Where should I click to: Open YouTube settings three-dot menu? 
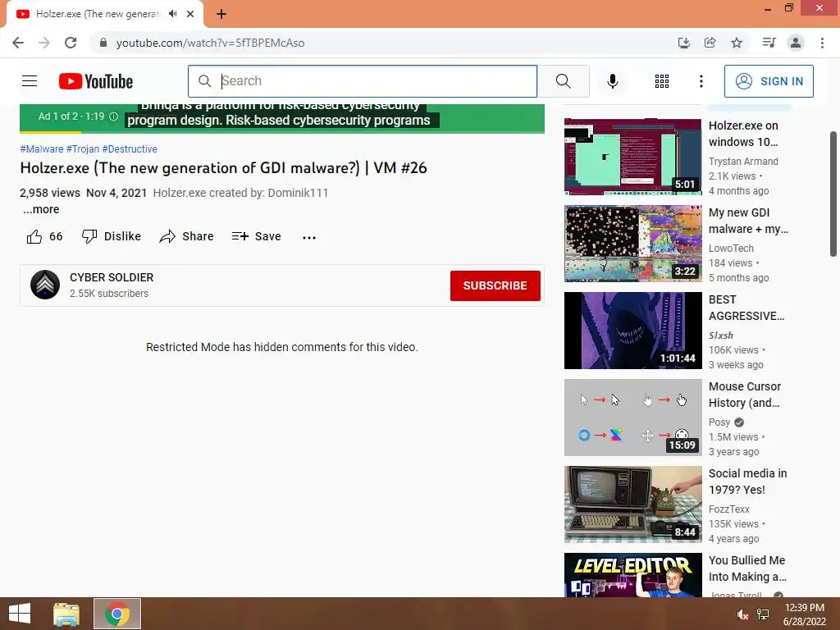point(701,81)
